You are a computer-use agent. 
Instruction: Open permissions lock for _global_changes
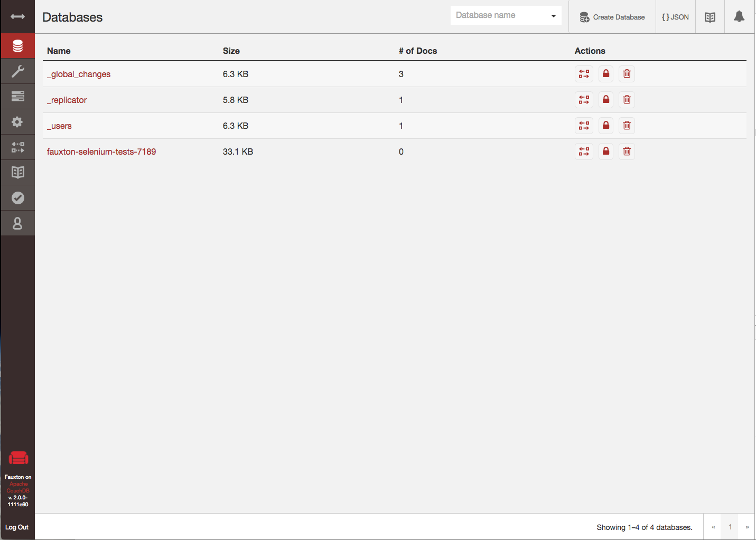pyautogui.click(x=606, y=74)
